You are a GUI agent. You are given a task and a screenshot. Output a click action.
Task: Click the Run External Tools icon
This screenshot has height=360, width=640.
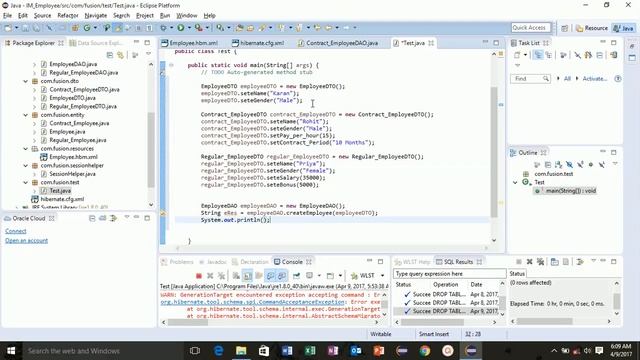point(198,28)
